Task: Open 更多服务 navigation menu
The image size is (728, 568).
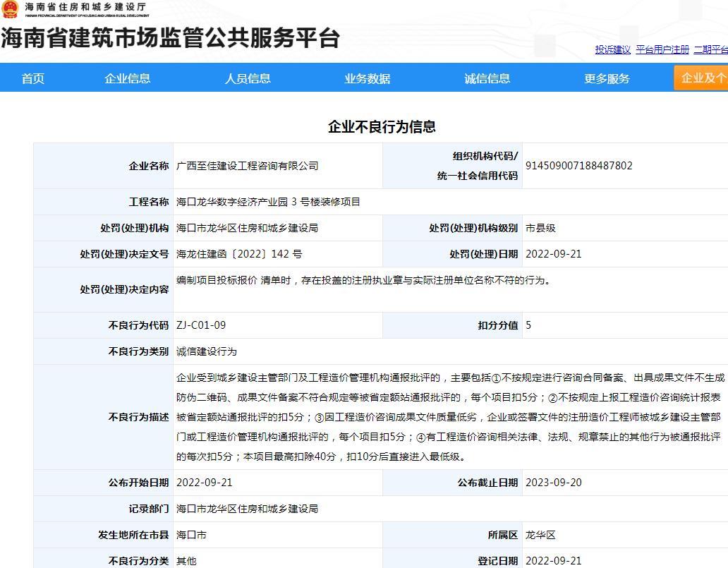Action: 607,78
